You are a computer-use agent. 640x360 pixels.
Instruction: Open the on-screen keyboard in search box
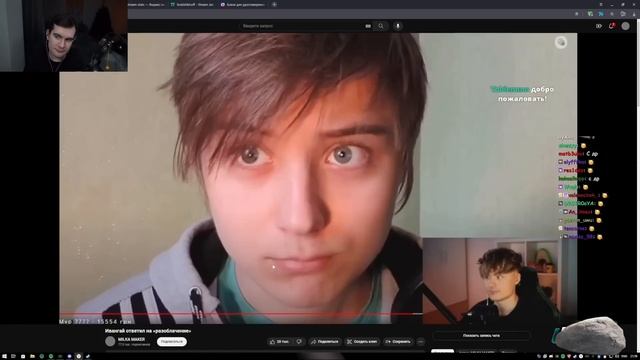368,26
